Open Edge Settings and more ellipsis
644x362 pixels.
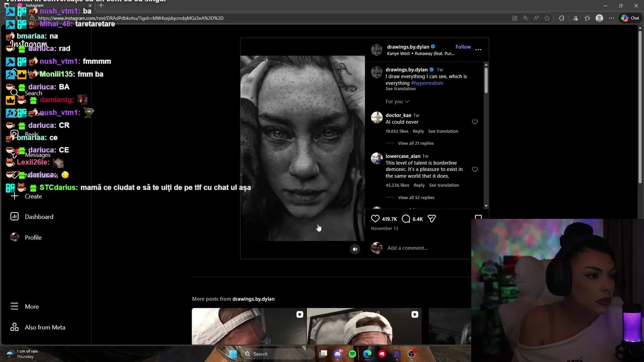click(x=611, y=18)
